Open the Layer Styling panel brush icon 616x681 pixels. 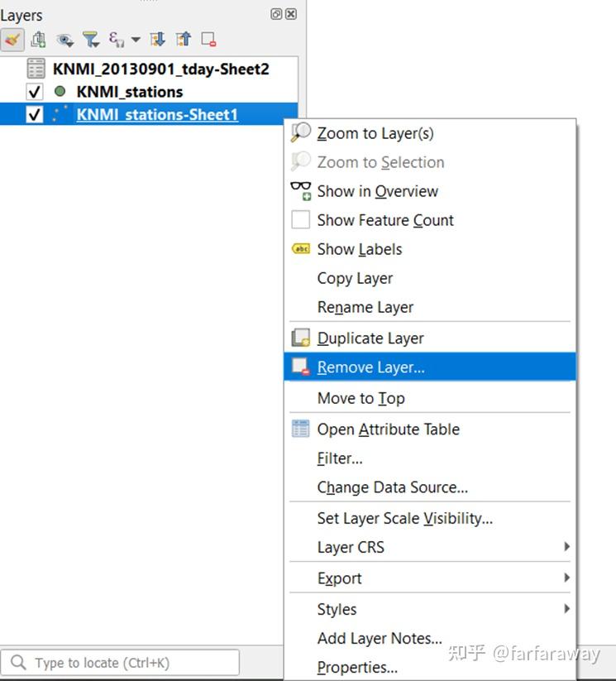click(x=12, y=39)
